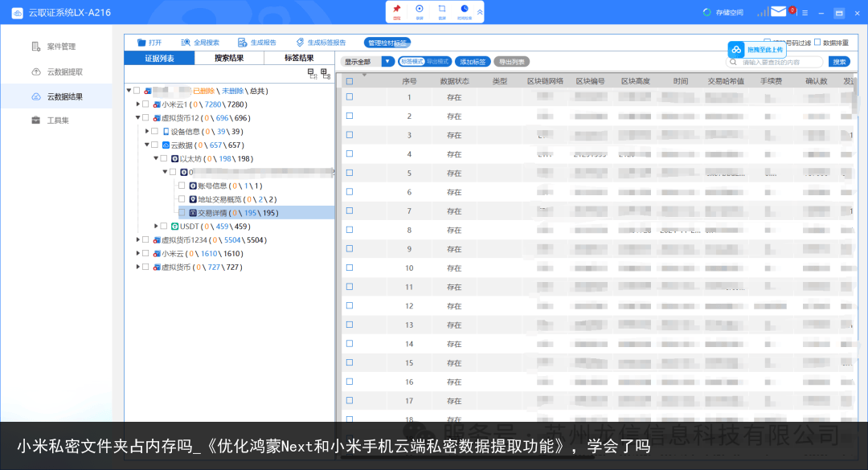The image size is (868, 470).
Task: Focus the search content input field
Action: tap(775, 62)
